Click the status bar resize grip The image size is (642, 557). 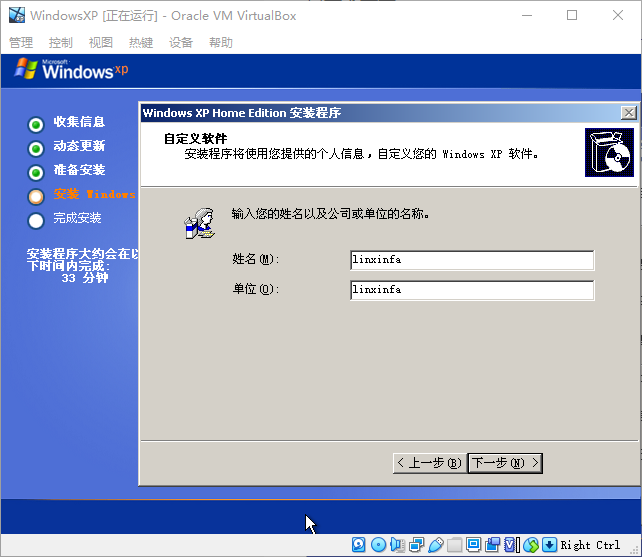pyautogui.click(x=635, y=550)
